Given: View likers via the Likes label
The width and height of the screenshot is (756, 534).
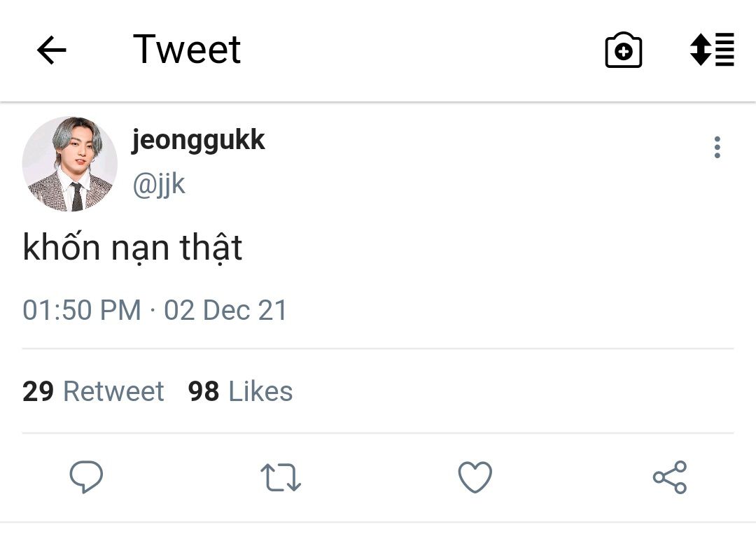Looking at the screenshot, I should tap(260, 391).
